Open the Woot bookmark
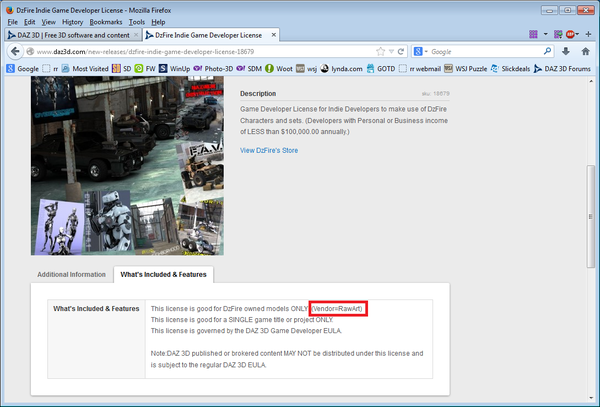600x407 pixels. click(279, 68)
